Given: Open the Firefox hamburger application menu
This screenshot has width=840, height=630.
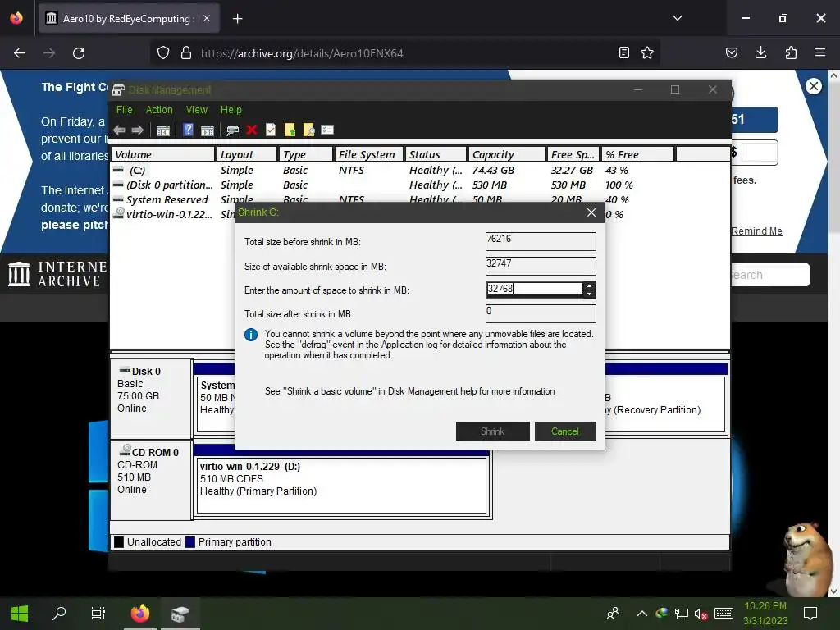Looking at the screenshot, I should (820, 53).
